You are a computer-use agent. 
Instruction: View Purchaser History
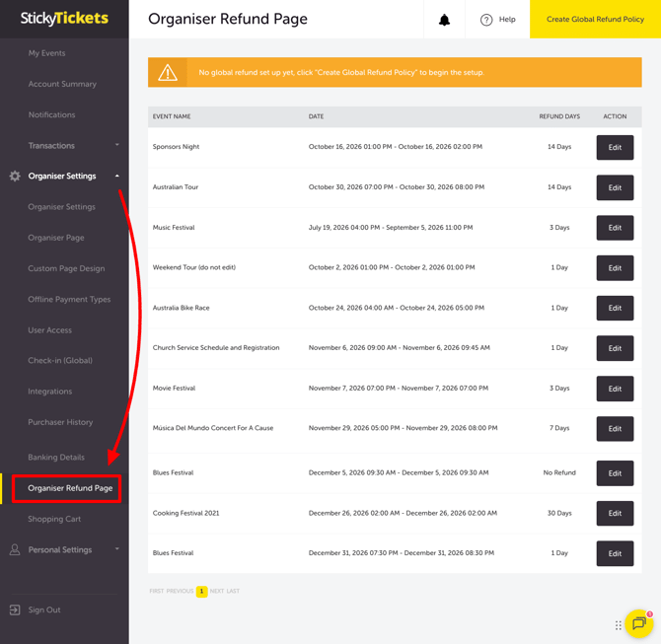pos(60,422)
